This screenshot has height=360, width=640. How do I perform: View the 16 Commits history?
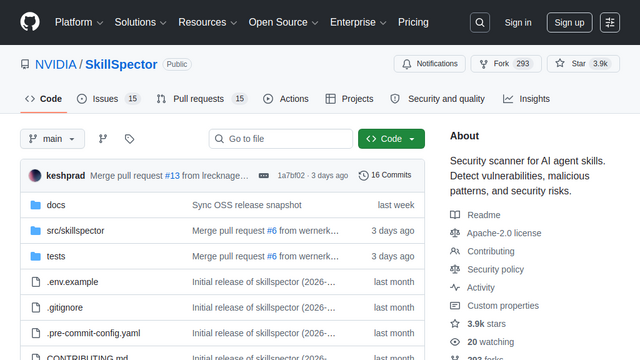(x=385, y=175)
